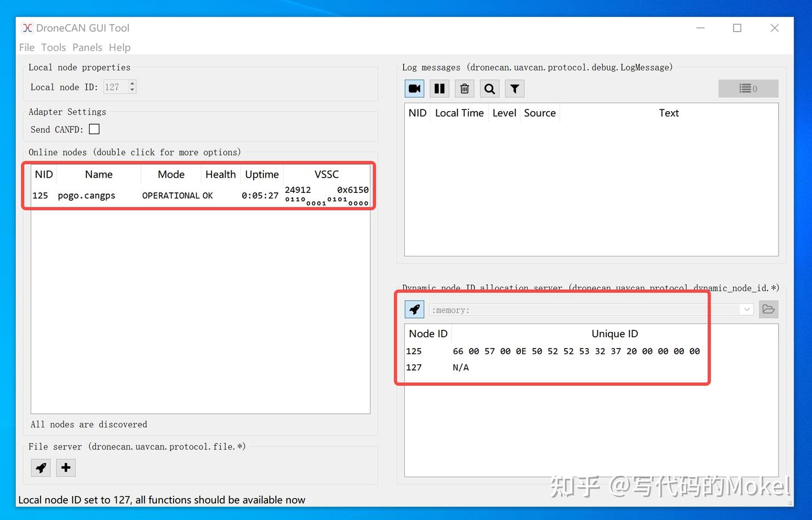Start the file server with the rocket icon
812x520 pixels.
coord(40,468)
